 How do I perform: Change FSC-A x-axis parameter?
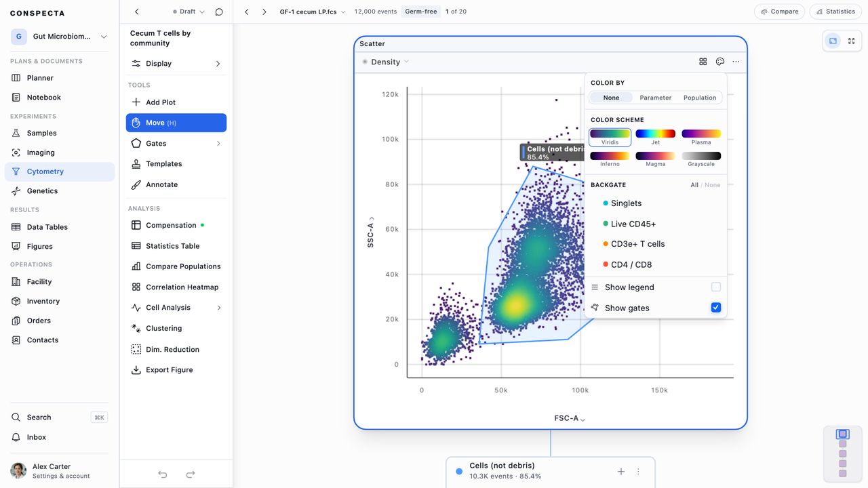coord(570,418)
